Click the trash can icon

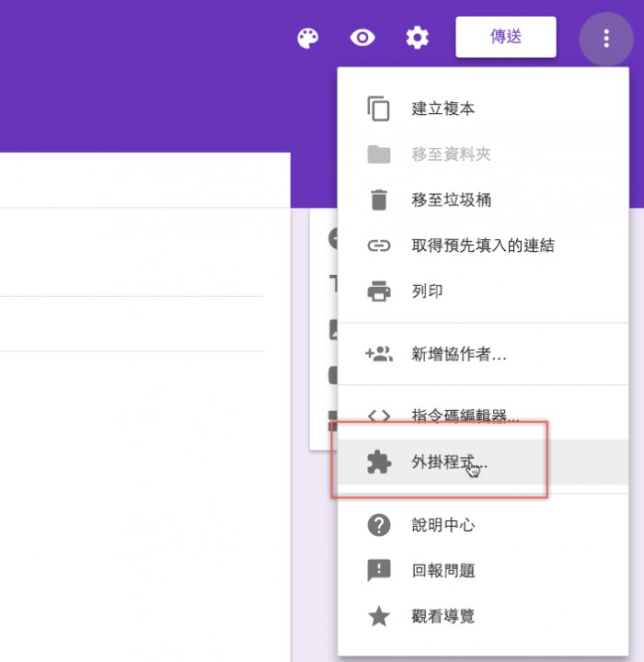(379, 200)
